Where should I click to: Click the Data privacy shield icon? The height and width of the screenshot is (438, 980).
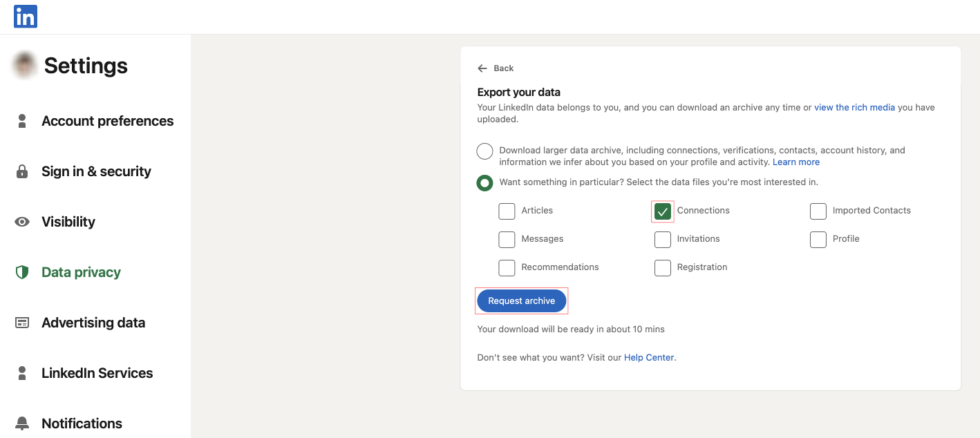pos(23,272)
